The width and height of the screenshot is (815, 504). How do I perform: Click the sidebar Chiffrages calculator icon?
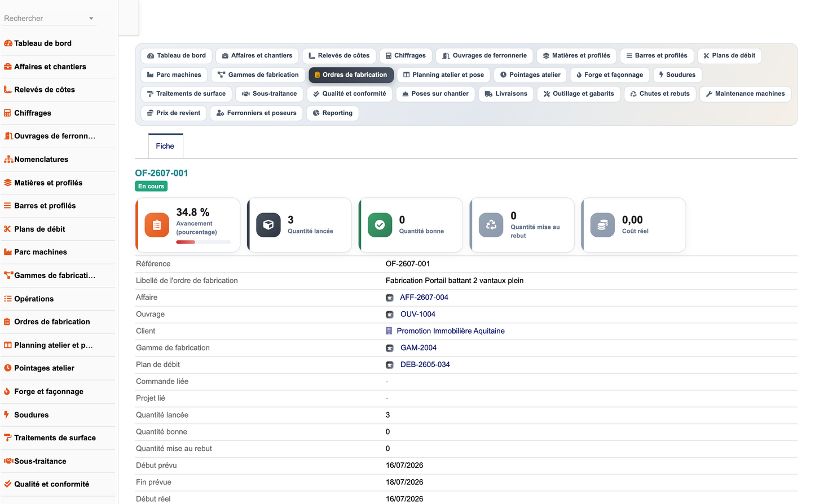(x=8, y=113)
